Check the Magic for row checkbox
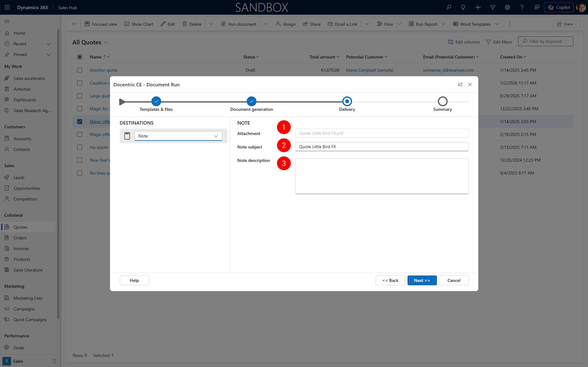The width and height of the screenshot is (588, 367). (80, 109)
